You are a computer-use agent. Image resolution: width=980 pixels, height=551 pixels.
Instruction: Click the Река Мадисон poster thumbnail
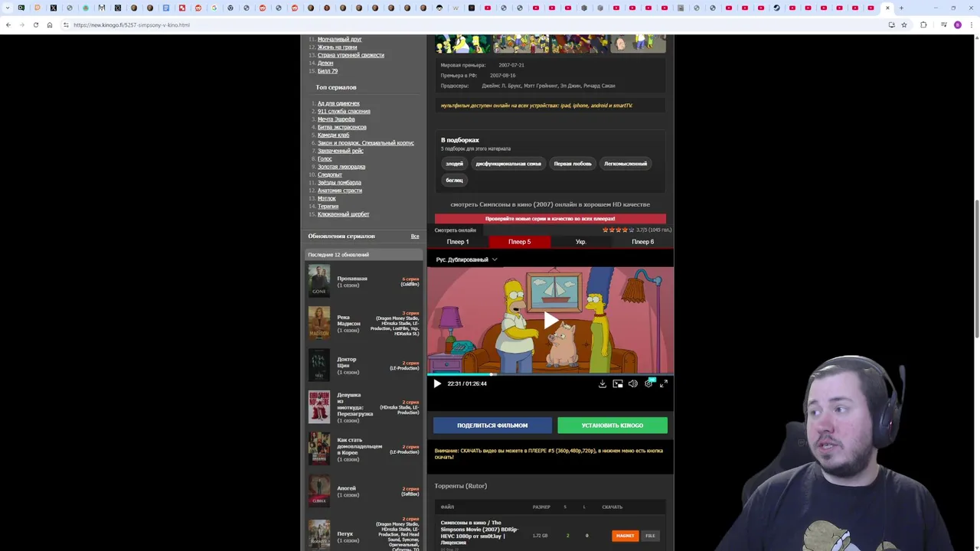(319, 323)
